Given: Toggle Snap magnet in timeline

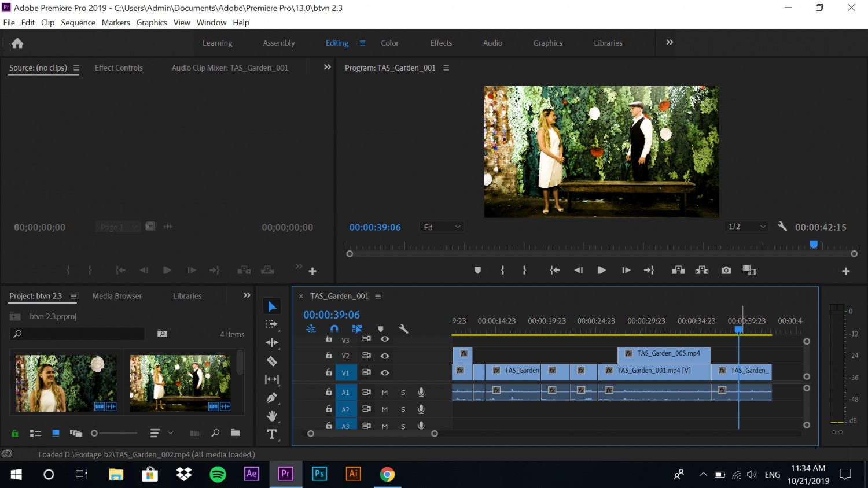Looking at the screenshot, I should point(334,329).
